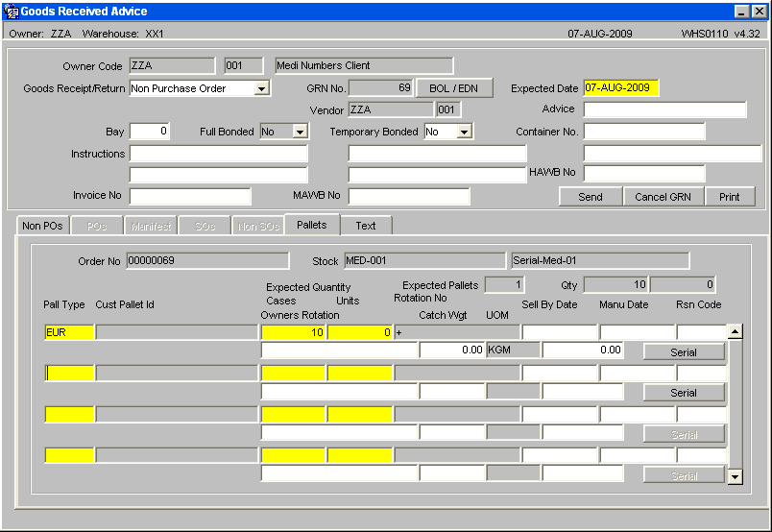Click scroll up arrow in pallet list

736,331
